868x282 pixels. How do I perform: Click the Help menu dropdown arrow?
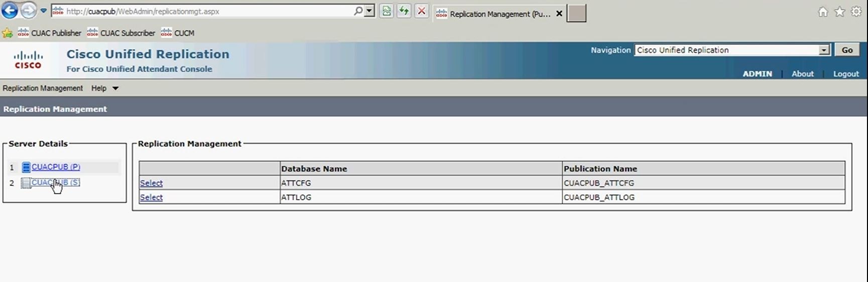[115, 88]
